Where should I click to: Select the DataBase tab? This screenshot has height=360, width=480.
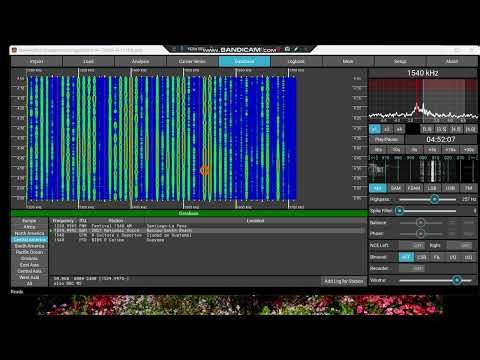244,61
